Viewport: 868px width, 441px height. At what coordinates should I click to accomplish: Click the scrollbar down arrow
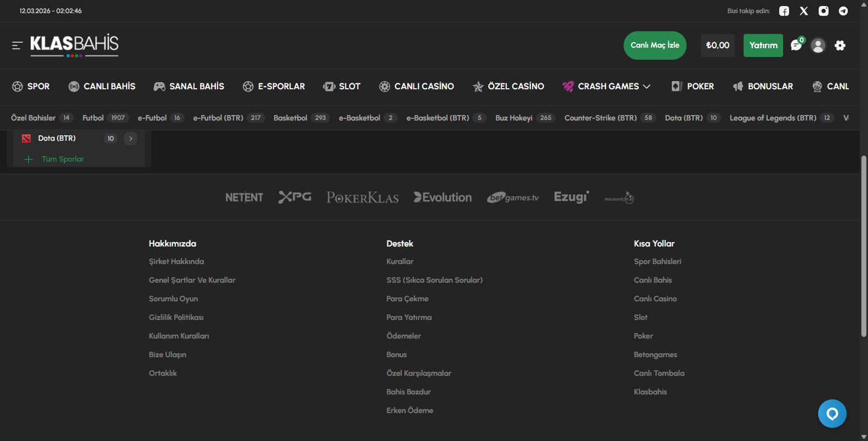coord(864,437)
